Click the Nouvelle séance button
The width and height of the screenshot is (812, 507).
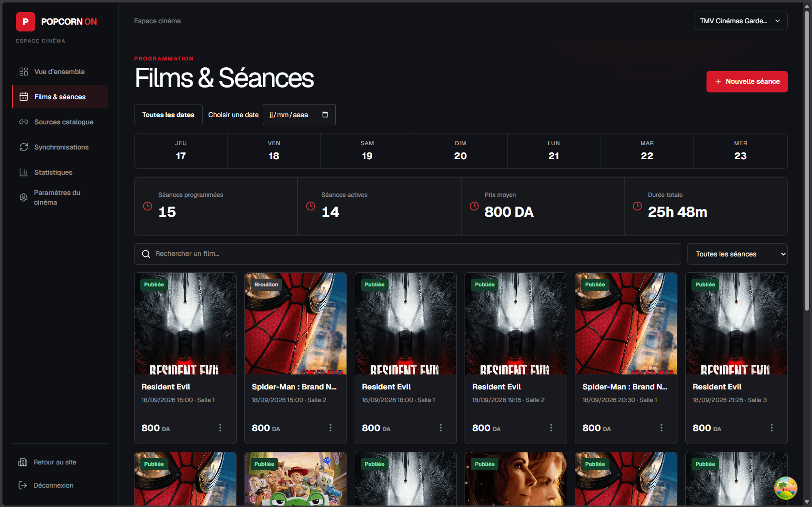(x=747, y=82)
